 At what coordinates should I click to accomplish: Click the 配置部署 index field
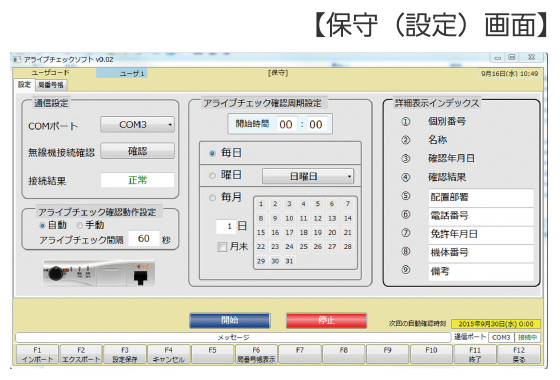click(481, 198)
